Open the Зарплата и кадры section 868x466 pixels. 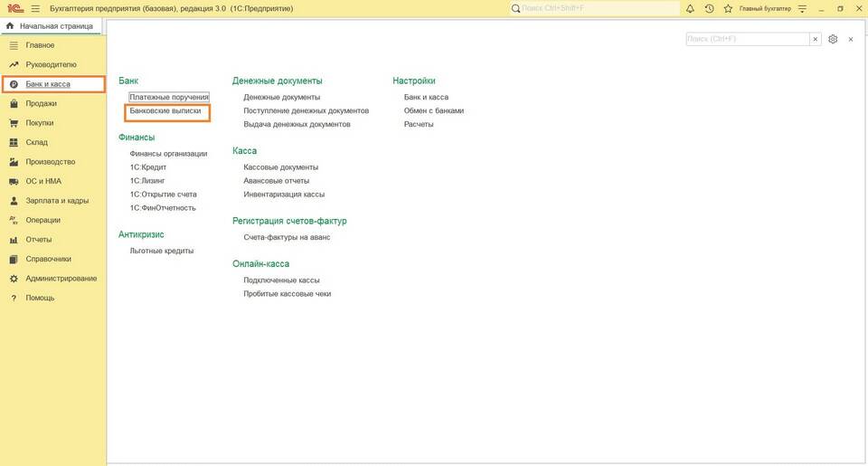tap(56, 201)
